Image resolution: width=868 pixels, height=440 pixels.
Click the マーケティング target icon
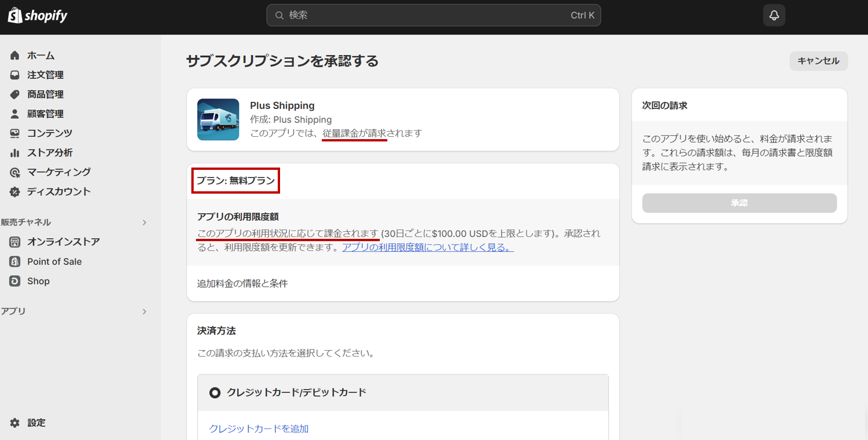coord(15,172)
